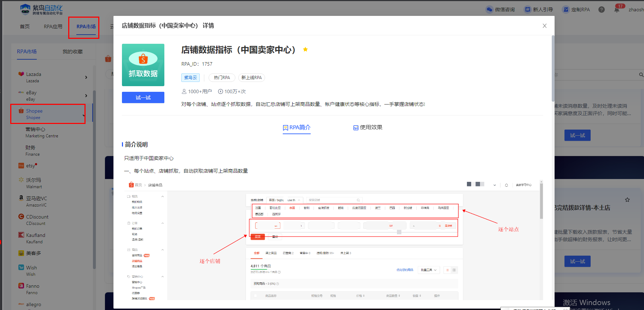Image resolution: width=644 pixels, height=310 pixels.
Task: Click the 试一试 button under 抓取数据
Action: pos(143,97)
